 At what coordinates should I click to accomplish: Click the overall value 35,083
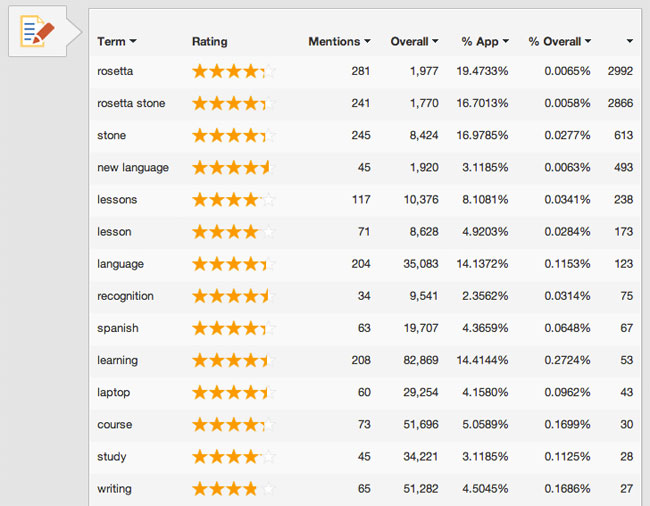coord(421,264)
